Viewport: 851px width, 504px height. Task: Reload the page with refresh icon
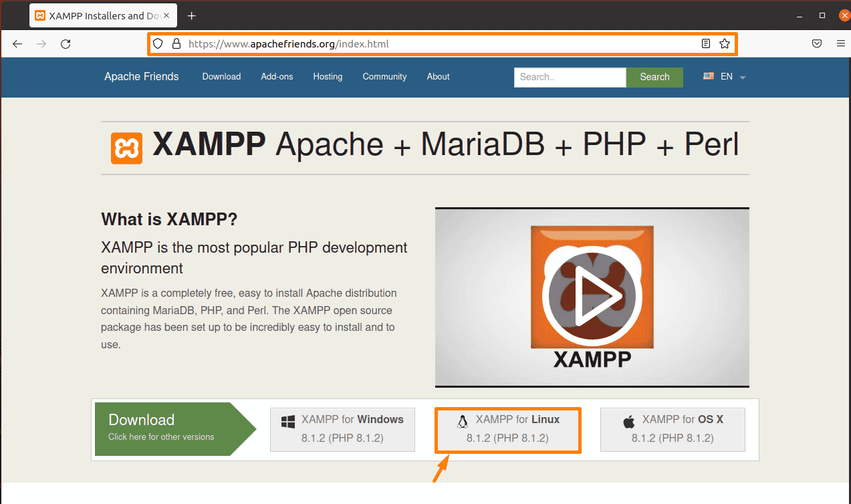point(66,44)
